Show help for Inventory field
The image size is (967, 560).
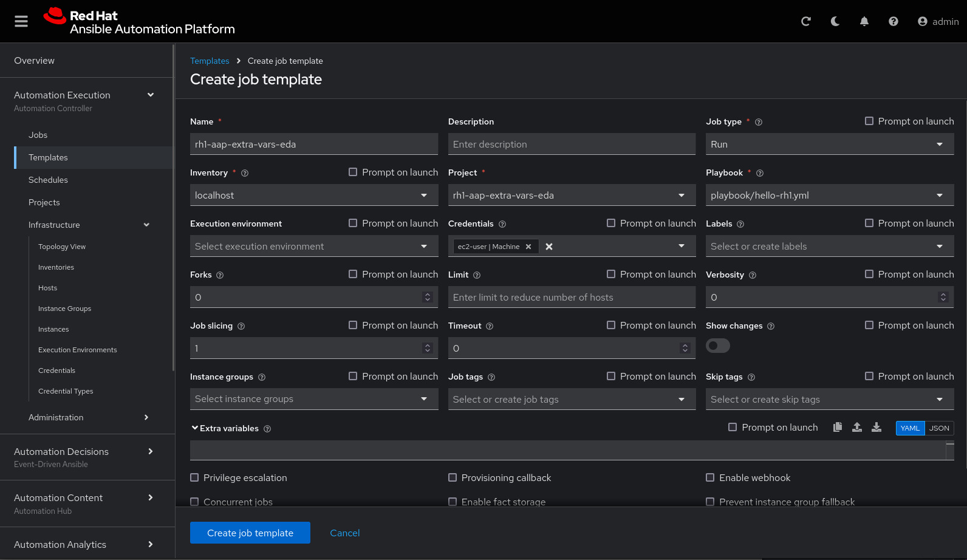coord(245,173)
